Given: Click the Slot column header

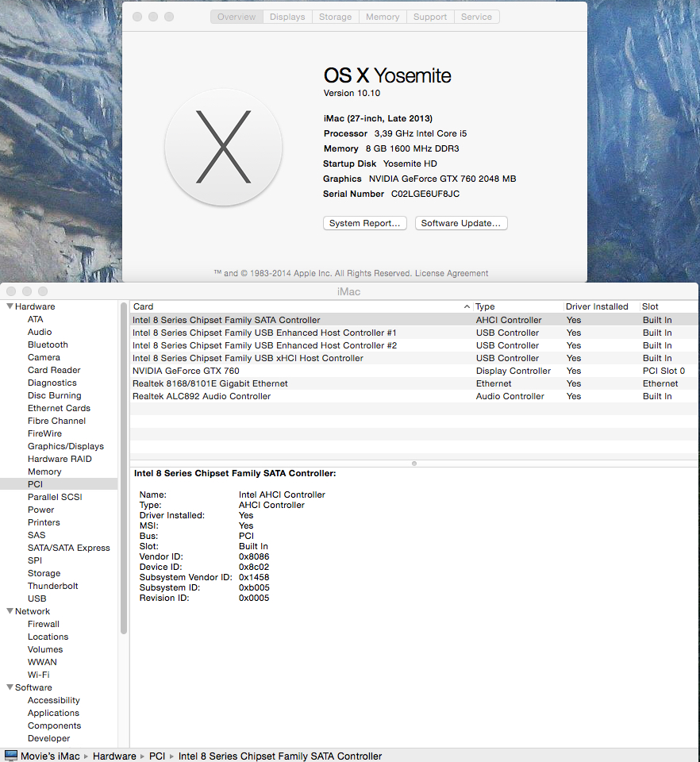Looking at the screenshot, I should point(668,306).
